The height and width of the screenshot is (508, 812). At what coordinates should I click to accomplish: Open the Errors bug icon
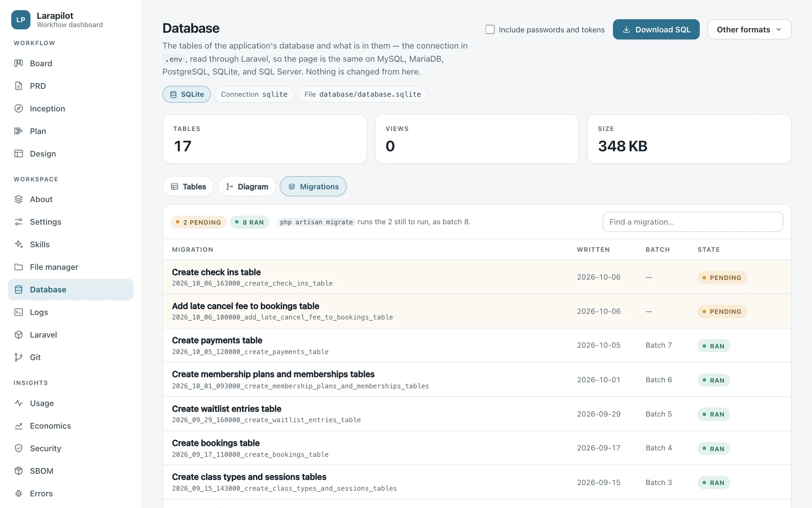click(18, 493)
